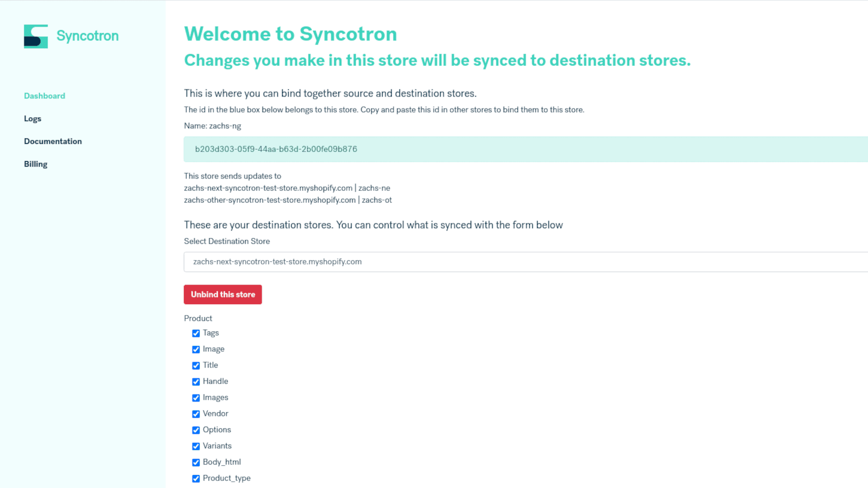Open the Documentation section
Screen dimensions: 868x488
tap(53, 141)
